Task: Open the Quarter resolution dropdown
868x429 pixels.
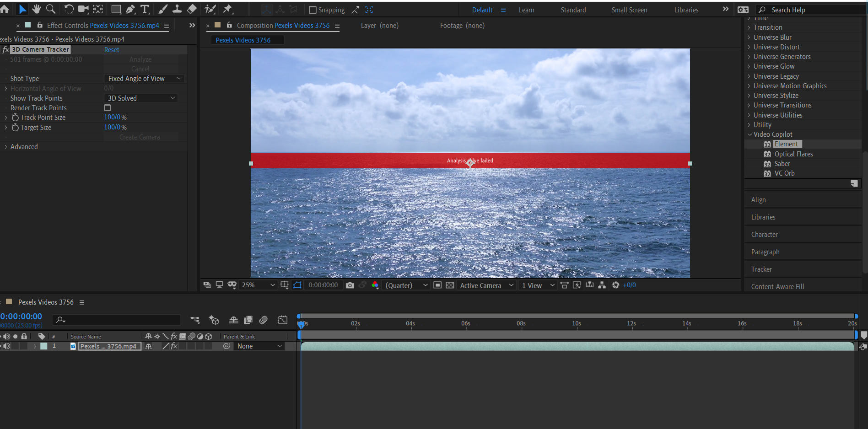Action: 406,285
